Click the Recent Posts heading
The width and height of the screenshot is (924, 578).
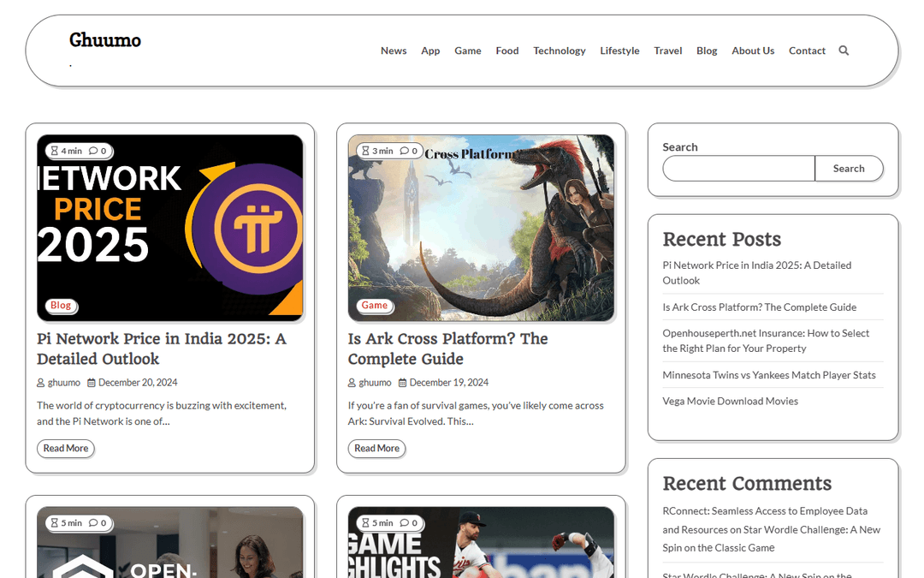(721, 239)
